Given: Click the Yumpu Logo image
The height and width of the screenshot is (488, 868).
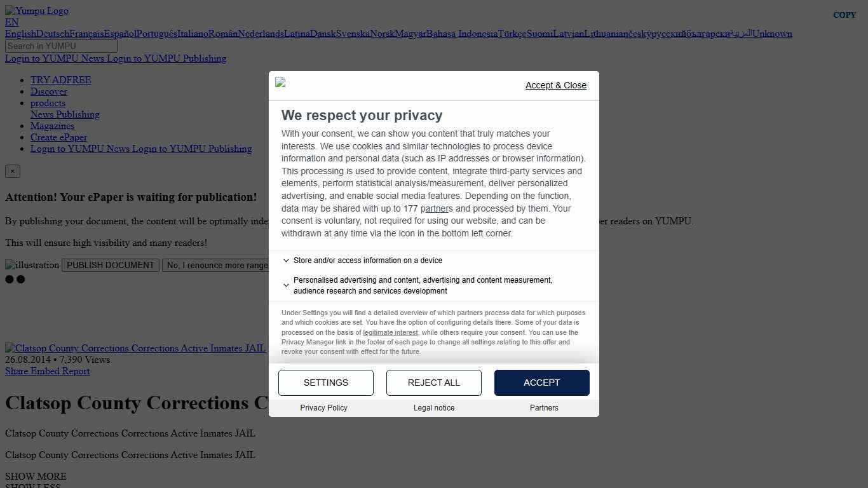Looking at the screenshot, I should [37, 11].
